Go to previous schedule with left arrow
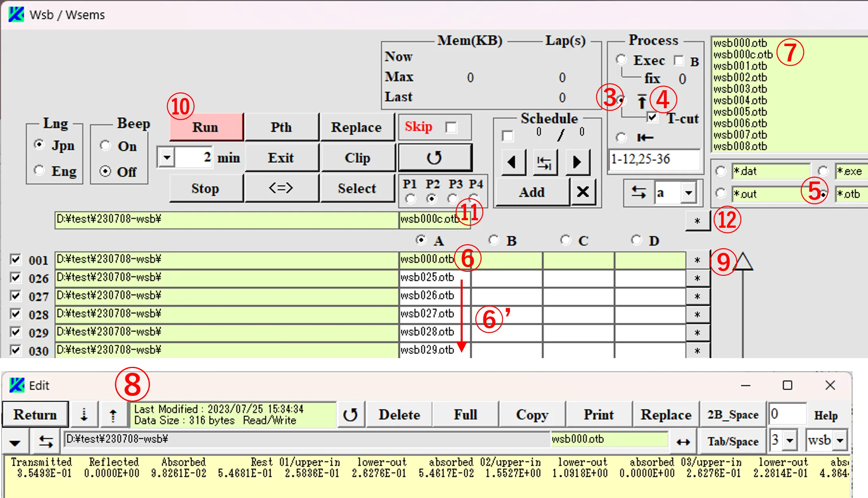The width and height of the screenshot is (868, 498). (x=513, y=162)
